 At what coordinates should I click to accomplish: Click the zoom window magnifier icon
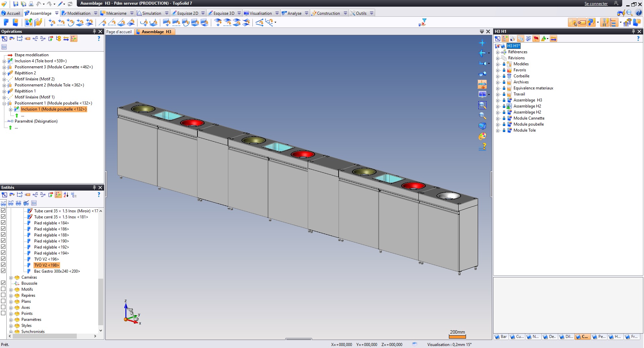click(482, 105)
